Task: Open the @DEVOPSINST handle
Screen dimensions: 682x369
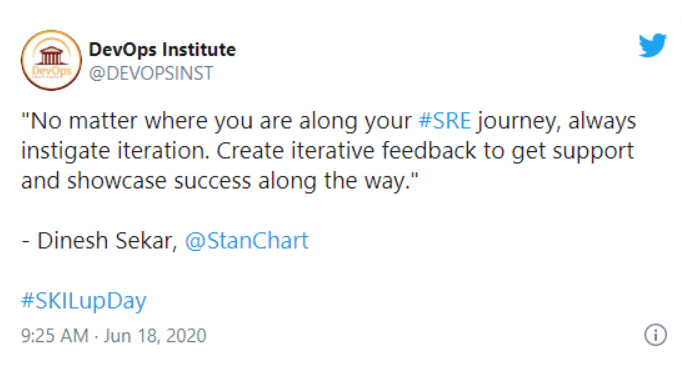Action: (151, 73)
